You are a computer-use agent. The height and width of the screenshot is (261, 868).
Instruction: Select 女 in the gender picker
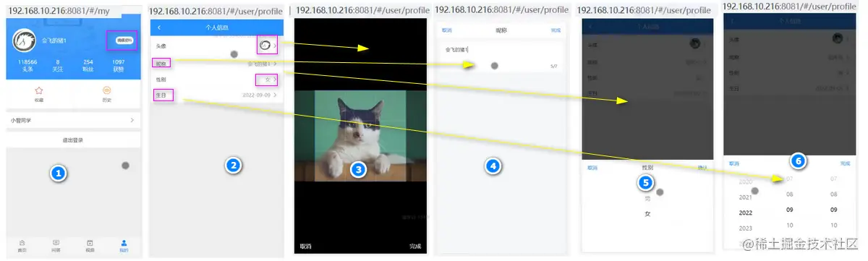coord(647,213)
